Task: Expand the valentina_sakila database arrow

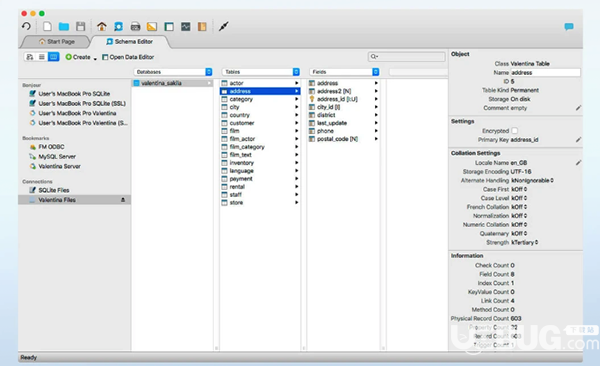Action: point(209,83)
